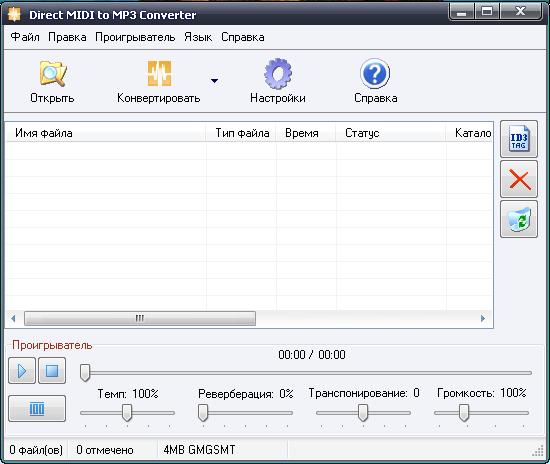
Task: Start conversion with the Конвертировать icon
Action: [159, 74]
